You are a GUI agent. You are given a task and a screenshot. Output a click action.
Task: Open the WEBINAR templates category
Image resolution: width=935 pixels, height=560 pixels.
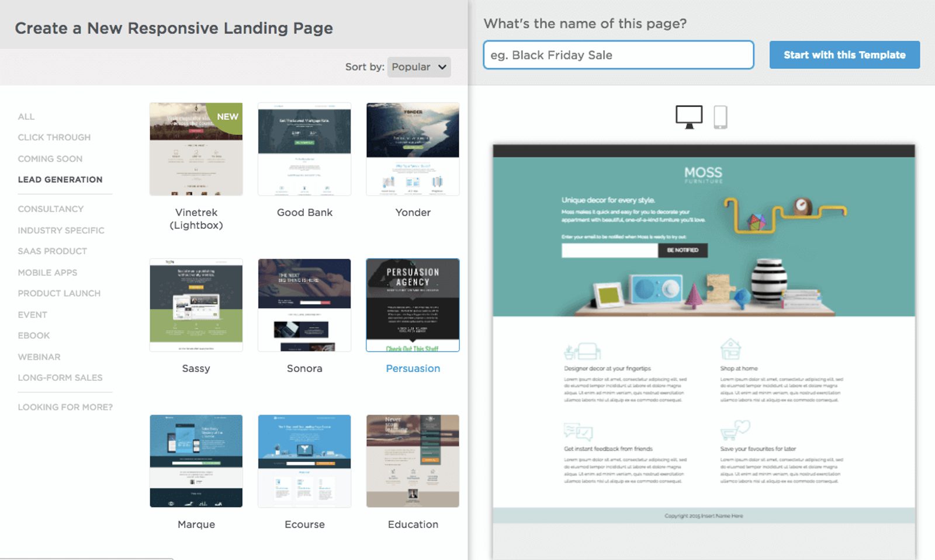click(39, 356)
